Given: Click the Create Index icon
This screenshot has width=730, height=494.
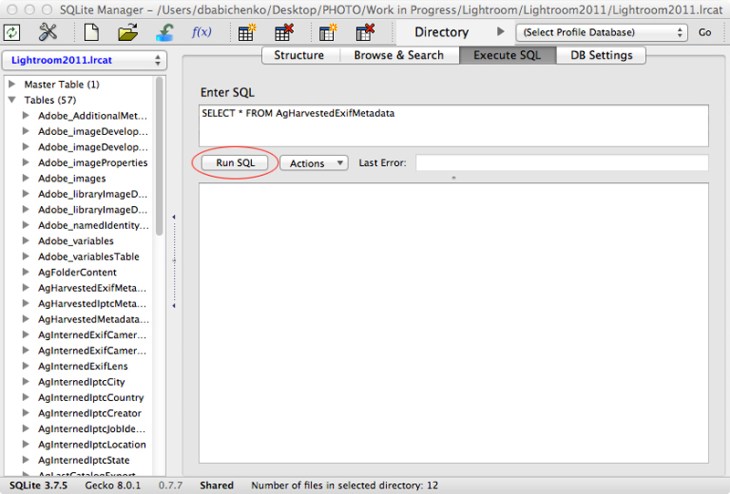Looking at the screenshot, I should 327,32.
